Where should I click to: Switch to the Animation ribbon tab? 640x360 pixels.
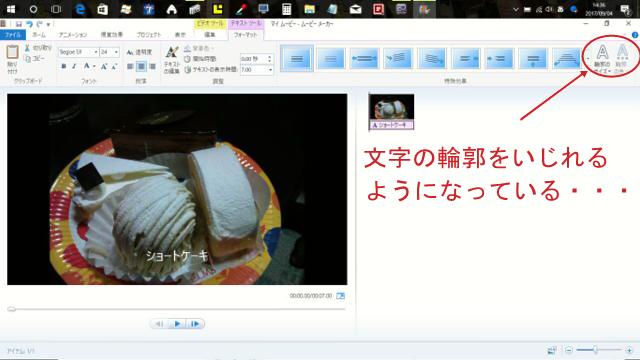pyautogui.click(x=73, y=35)
